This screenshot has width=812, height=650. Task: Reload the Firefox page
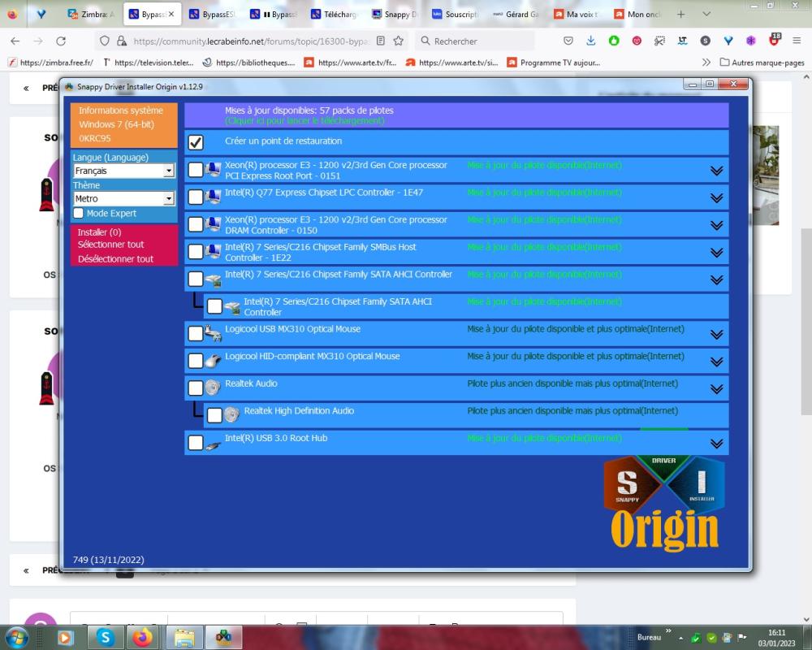click(61, 41)
